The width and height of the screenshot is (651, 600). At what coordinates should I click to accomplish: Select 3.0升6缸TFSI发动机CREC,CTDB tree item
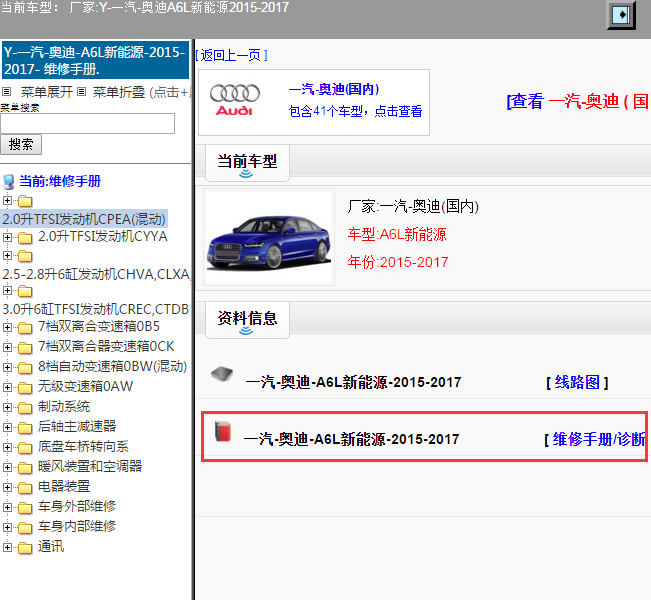96,309
